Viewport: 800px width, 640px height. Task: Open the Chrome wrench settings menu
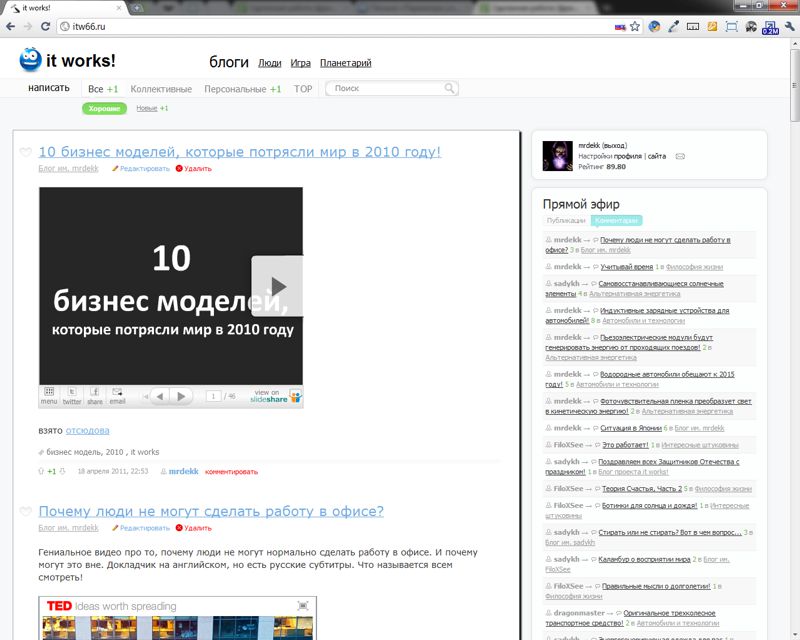pos(787,26)
